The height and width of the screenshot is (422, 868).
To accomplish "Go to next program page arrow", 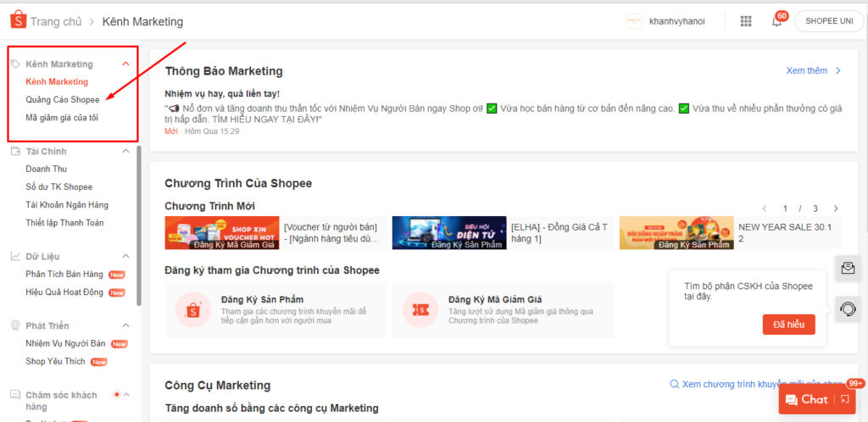I will 836,208.
